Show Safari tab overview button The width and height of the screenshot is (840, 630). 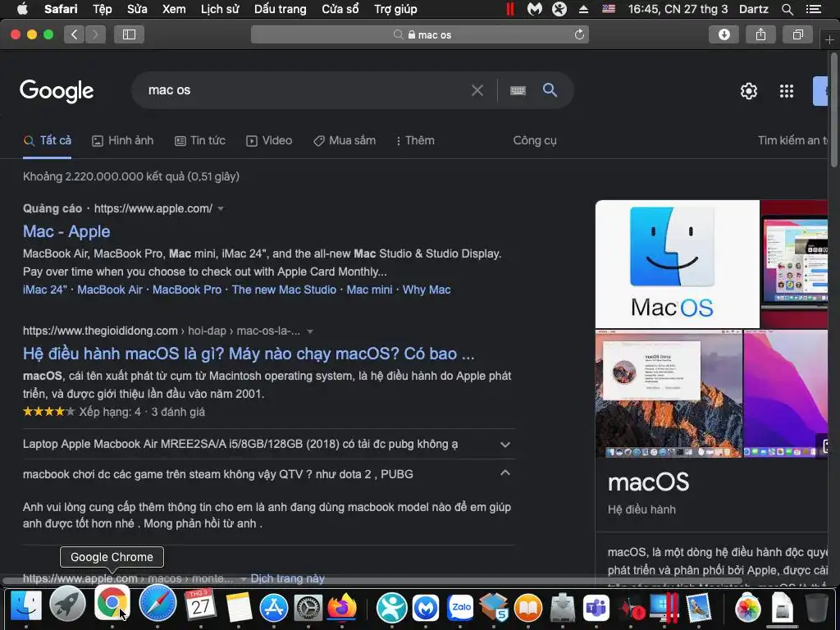(797, 34)
